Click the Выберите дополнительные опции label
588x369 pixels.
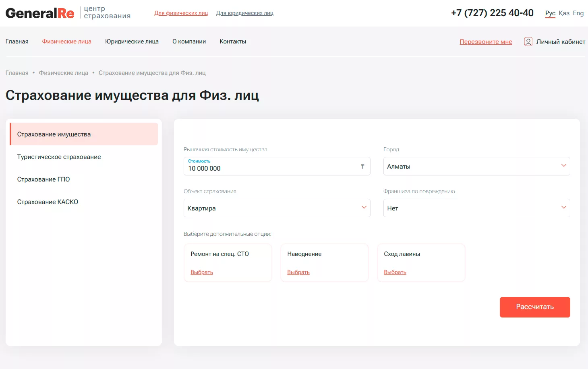click(228, 234)
